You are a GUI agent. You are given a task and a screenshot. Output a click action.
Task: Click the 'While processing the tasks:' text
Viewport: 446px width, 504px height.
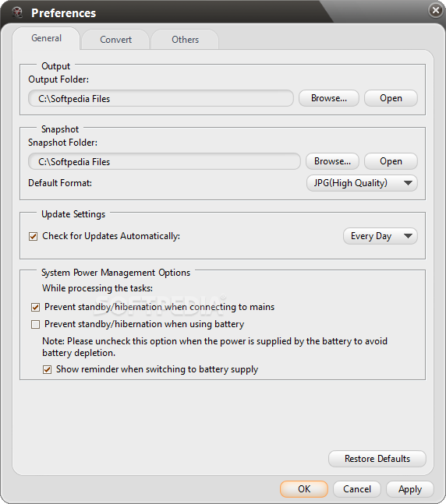pyautogui.click(x=97, y=288)
